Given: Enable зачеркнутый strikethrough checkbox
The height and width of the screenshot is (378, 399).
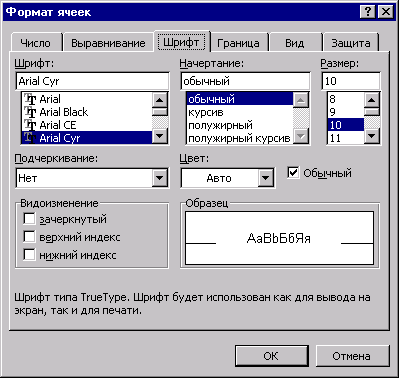Looking at the screenshot, I should (x=29, y=219).
